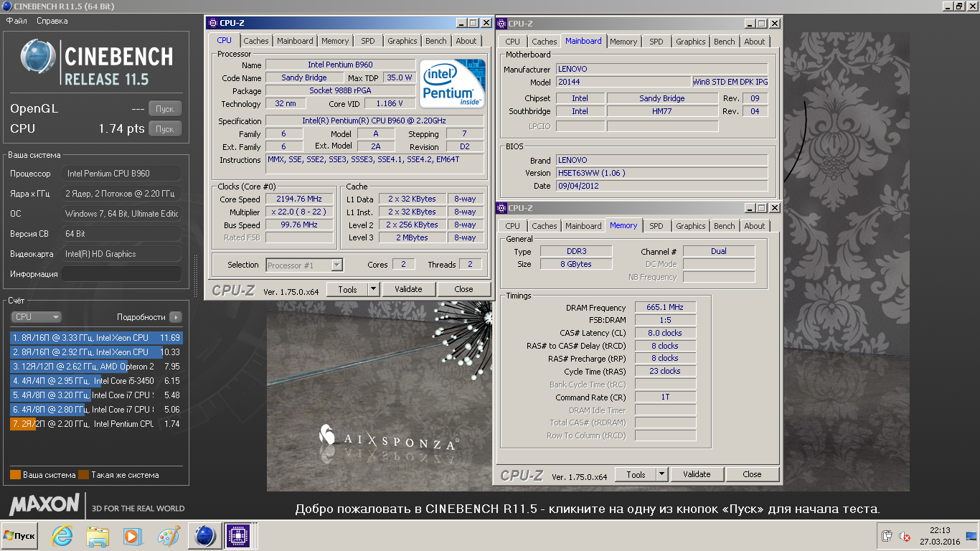Click the muted volume tray icon
Viewport: 980px width, 551px height.
click(905, 536)
